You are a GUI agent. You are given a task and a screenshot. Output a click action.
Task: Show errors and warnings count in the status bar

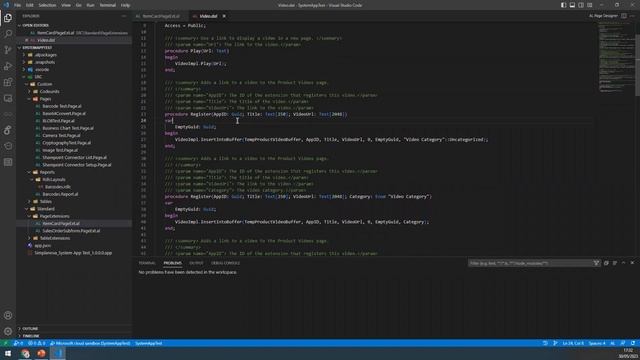[36, 343]
